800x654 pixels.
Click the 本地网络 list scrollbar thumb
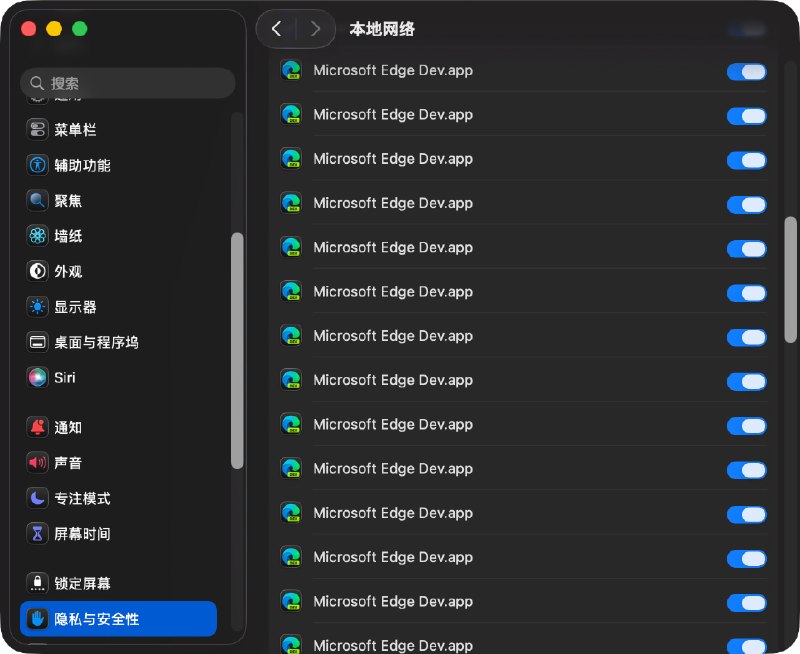coord(790,280)
